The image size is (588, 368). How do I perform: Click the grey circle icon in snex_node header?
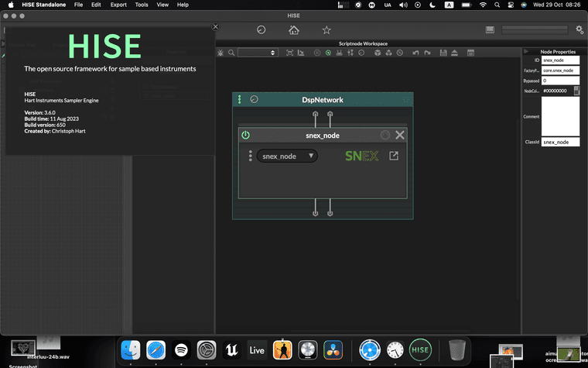pos(385,135)
